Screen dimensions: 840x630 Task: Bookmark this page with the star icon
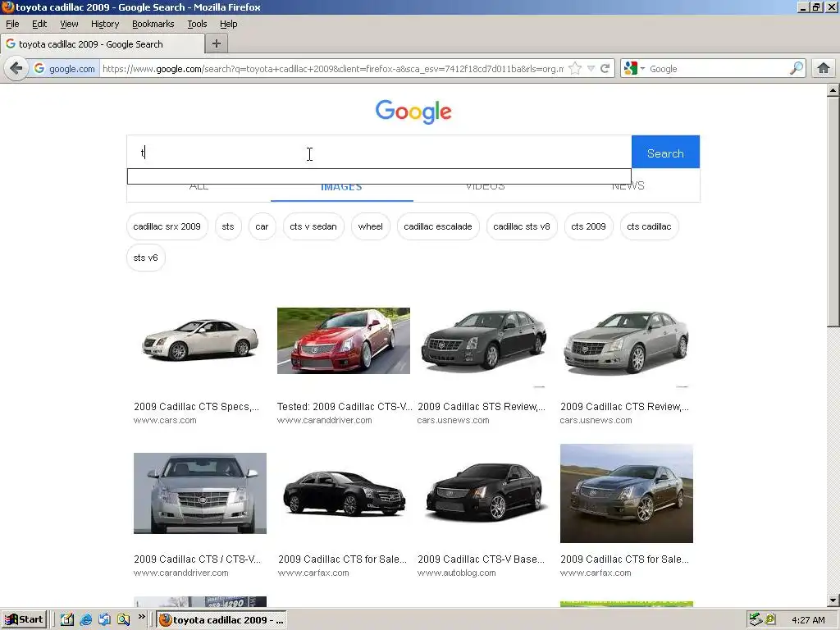[x=575, y=69]
